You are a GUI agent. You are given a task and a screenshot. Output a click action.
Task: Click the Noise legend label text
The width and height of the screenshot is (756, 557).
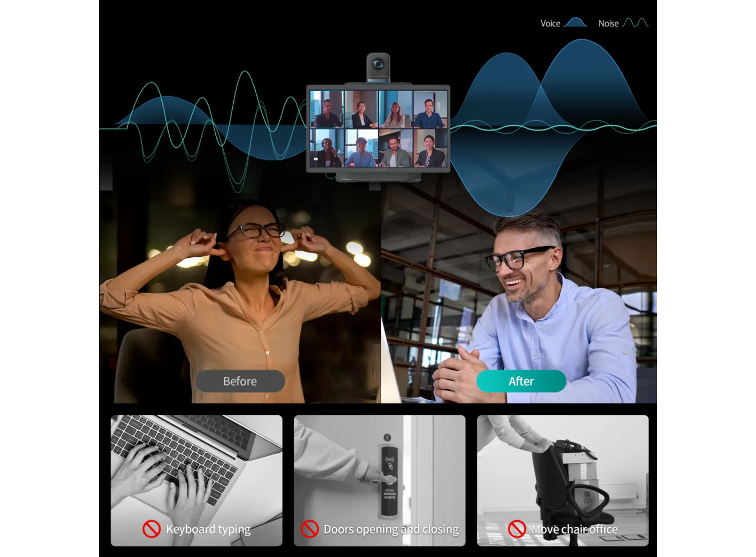pos(608,23)
